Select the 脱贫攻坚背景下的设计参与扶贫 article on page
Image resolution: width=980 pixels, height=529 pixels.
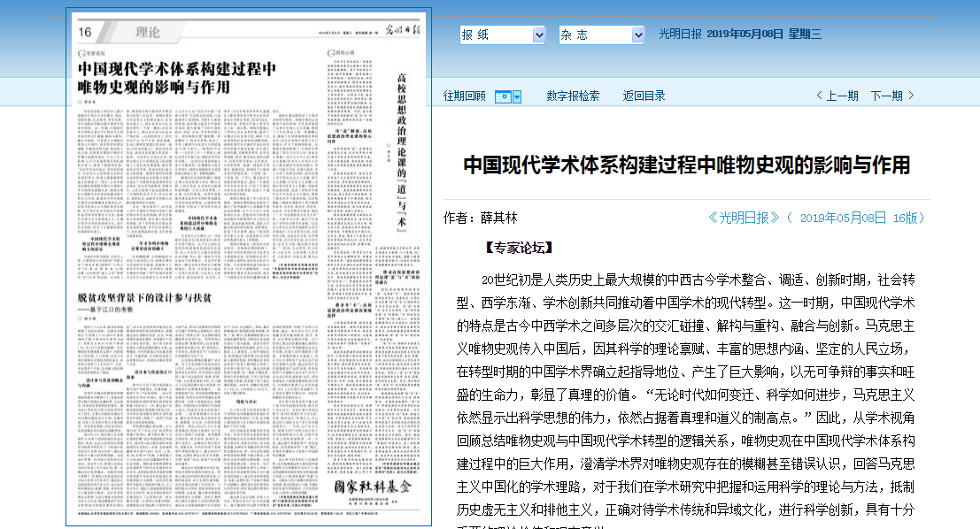tap(144, 297)
